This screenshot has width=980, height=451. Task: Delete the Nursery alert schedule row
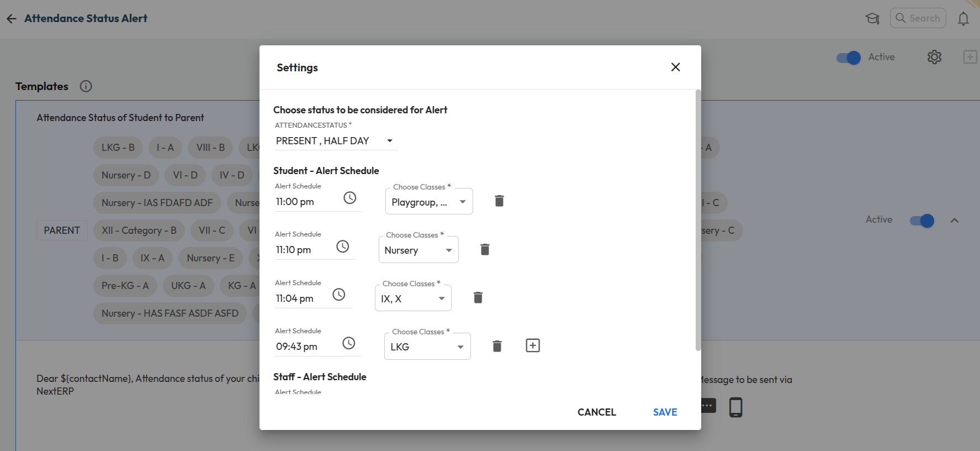[x=485, y=249]
